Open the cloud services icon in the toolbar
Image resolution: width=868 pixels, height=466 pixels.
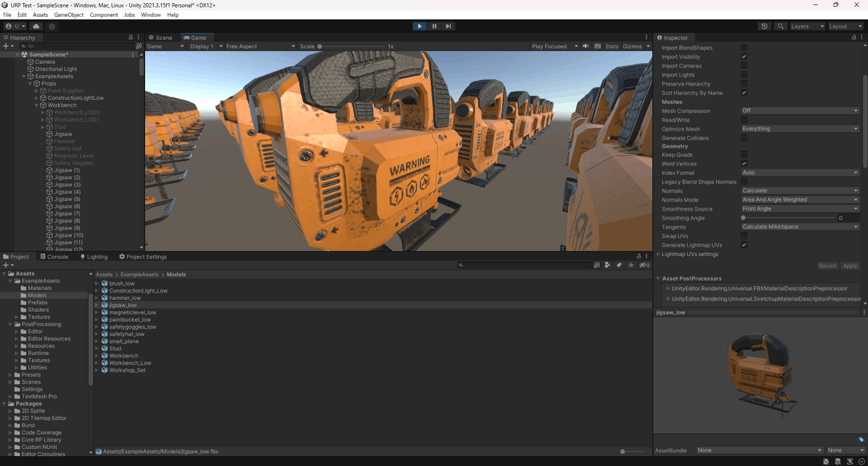tap(36, 27)
